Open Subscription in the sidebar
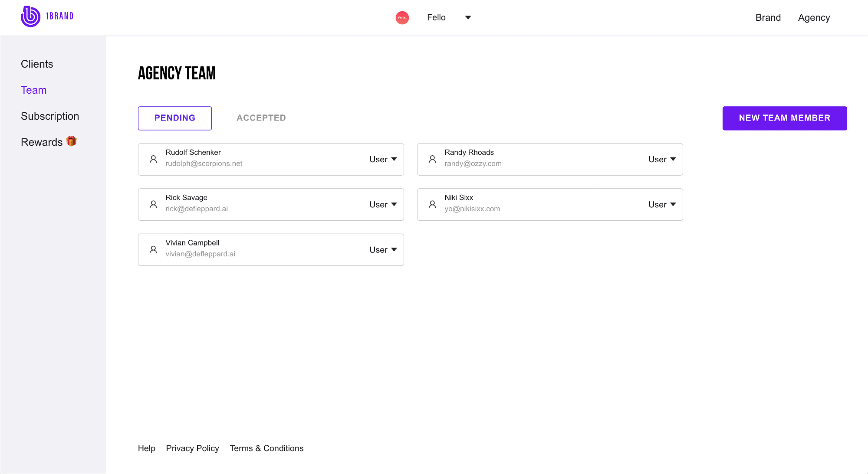The height and width of the screenshot is (474, 868). [x=50, y=116]
